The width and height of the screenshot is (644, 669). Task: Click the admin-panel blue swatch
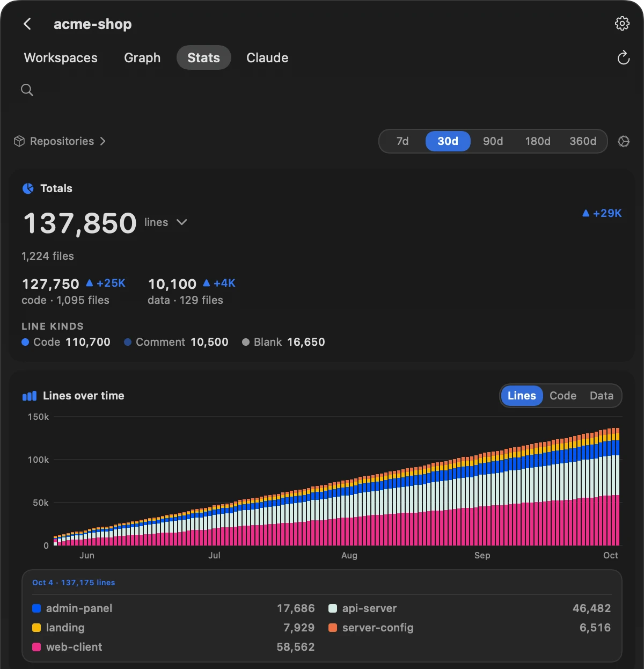click(x=36, y=608)
